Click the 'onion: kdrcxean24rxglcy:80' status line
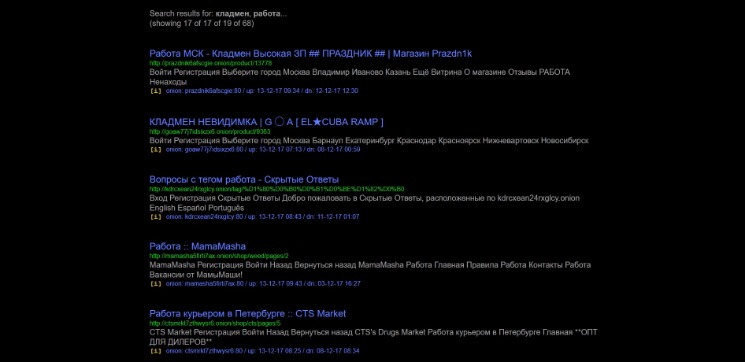 coord(262,217)
